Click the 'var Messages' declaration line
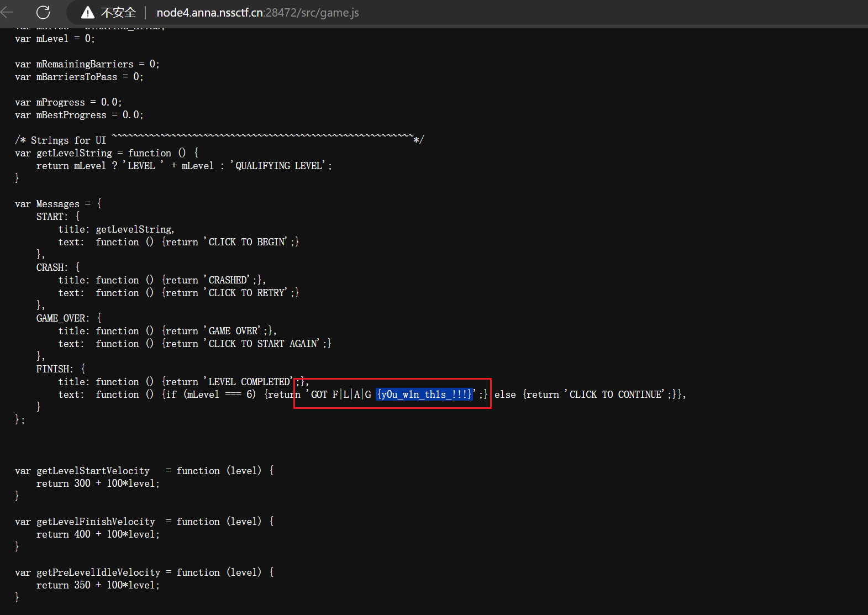 tap(57, 204)
